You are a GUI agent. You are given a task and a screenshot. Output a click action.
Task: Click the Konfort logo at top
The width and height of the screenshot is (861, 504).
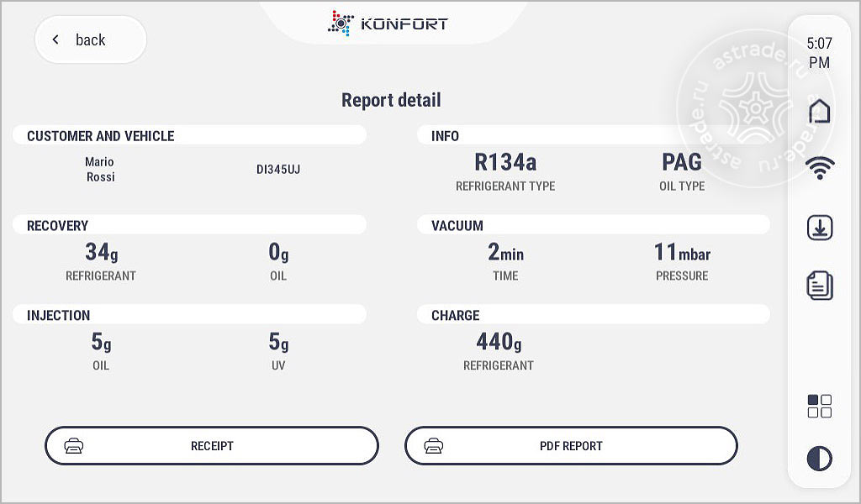pos(388,24)
